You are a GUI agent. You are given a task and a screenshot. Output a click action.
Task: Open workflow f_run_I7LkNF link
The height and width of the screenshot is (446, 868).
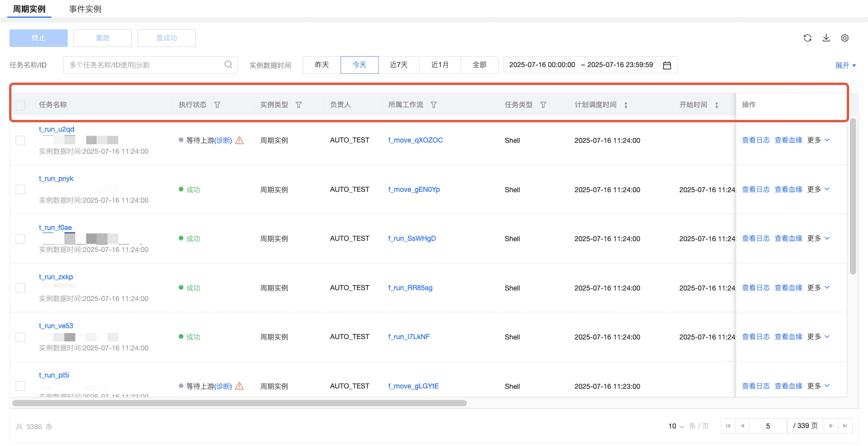[x=409, y=336]
